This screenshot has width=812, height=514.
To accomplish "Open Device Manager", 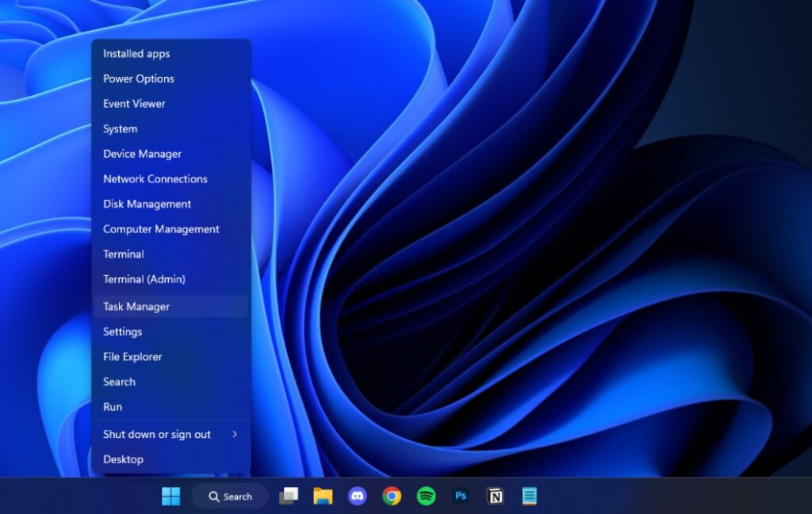I will 171,153.
